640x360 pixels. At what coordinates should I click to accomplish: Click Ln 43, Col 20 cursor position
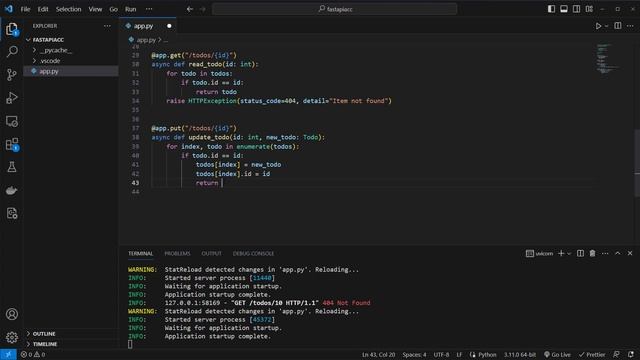point(378,355)
